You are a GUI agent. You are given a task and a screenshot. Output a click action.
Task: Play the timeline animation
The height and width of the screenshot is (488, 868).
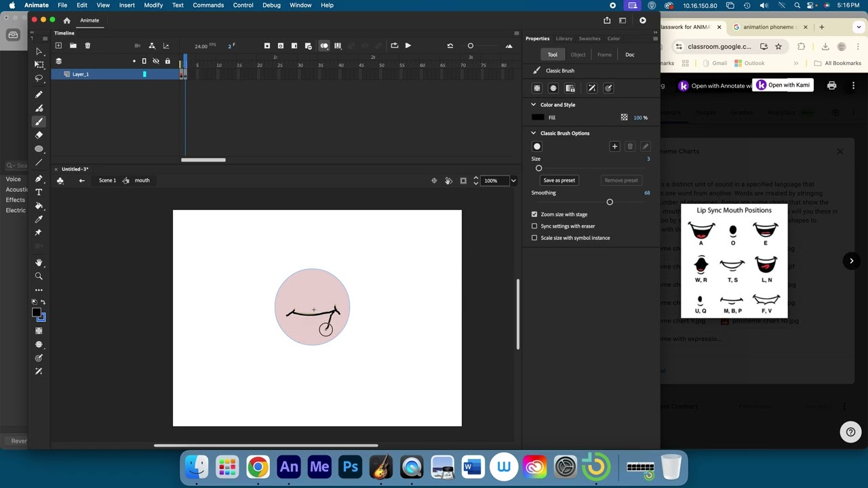[x=408, y=45]
